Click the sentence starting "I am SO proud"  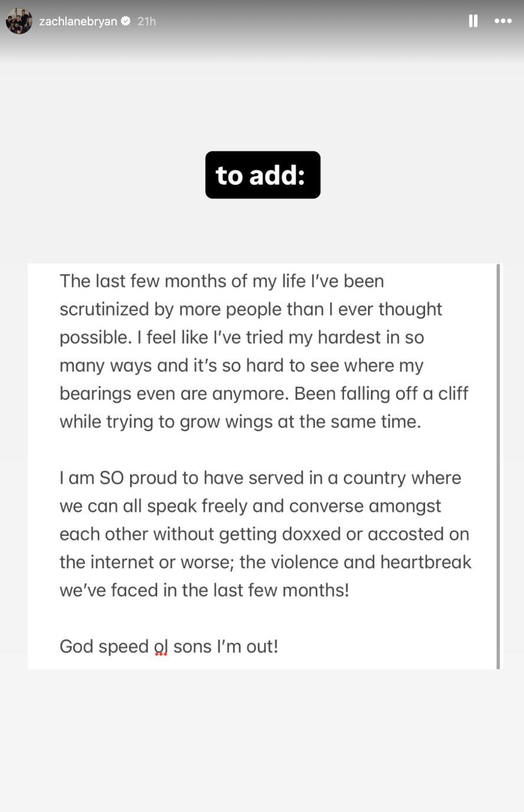(x=260, y=478)
